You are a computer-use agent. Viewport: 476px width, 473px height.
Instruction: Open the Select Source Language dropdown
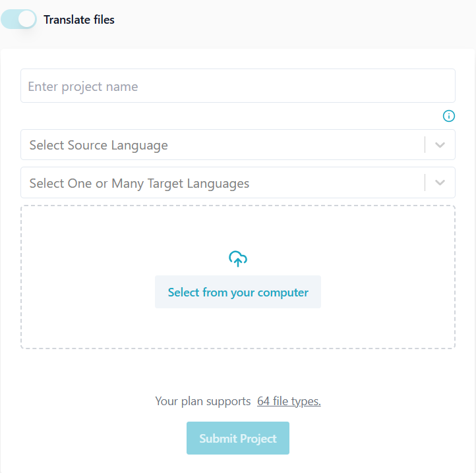click(224, 145)
